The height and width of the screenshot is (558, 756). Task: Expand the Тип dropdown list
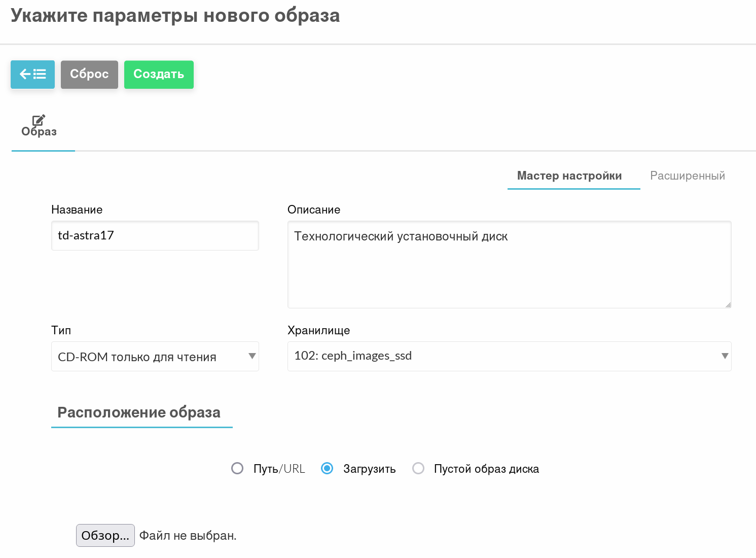155,357
